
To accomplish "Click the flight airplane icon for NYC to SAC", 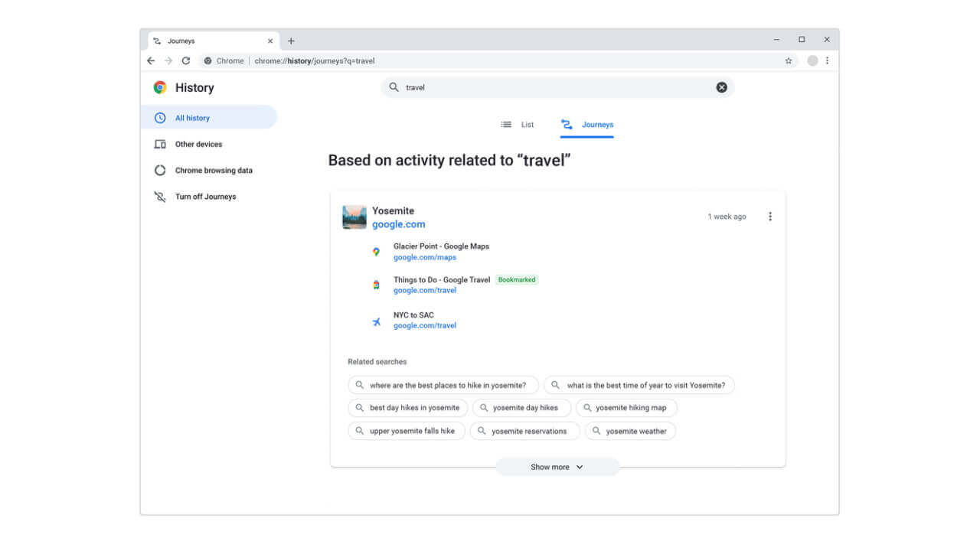I will 376,322.
